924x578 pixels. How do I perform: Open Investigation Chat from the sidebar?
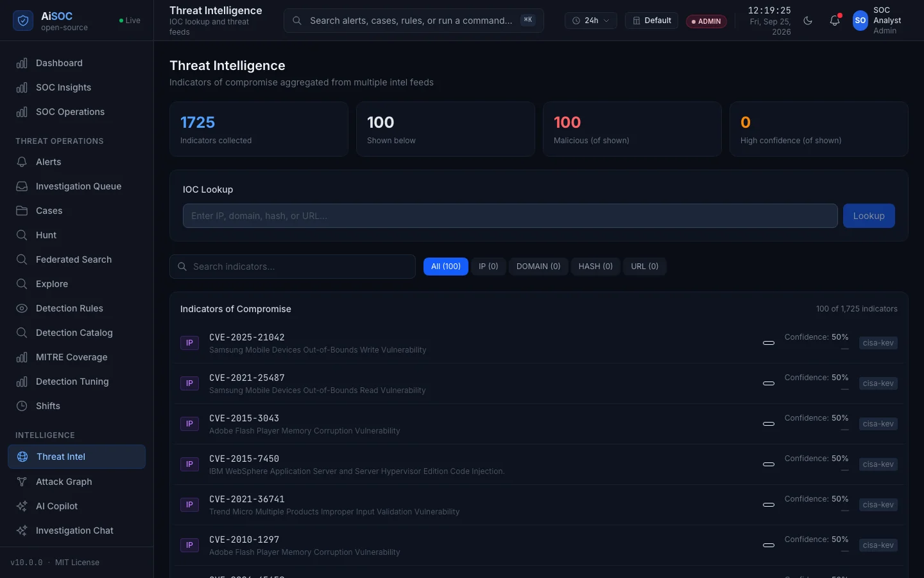pos(76,530)
